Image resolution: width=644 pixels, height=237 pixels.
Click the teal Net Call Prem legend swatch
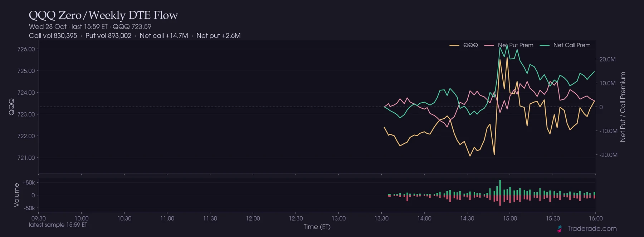(545, 45)
